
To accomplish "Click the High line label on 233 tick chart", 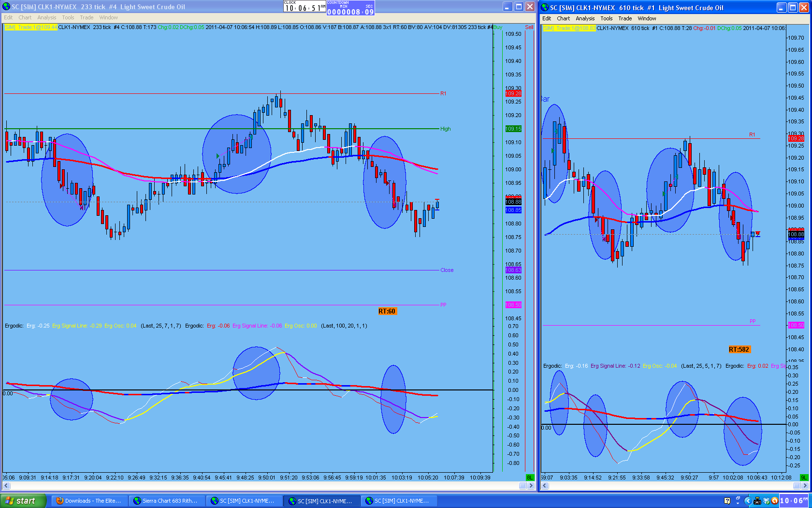I will pyautogui.click(x=445, y=129).
